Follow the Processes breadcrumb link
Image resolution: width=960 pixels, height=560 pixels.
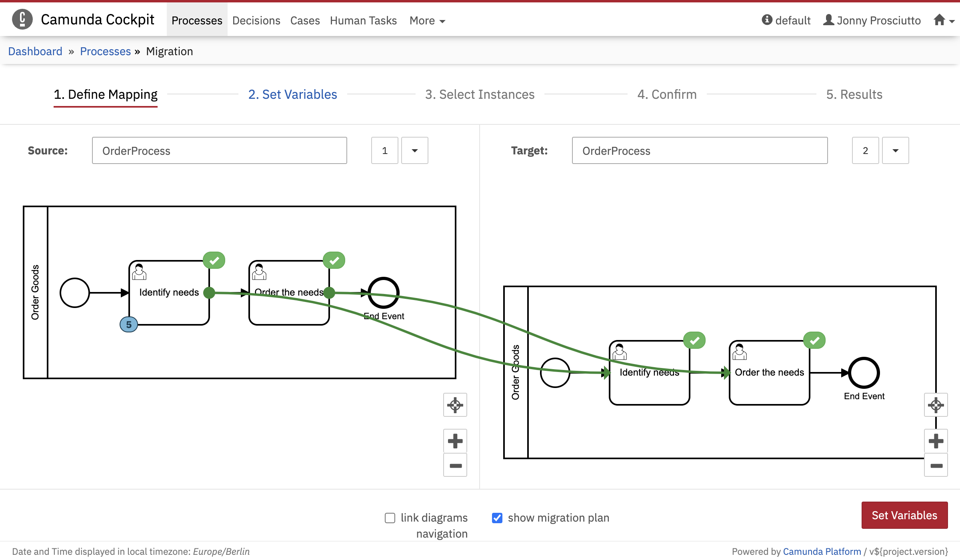click(105, 51)
